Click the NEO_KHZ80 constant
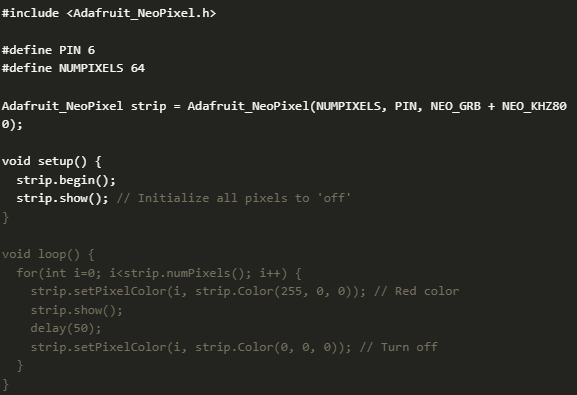This screenshot has width=577, height=395. pyautogui.click(x=534, y=106)
